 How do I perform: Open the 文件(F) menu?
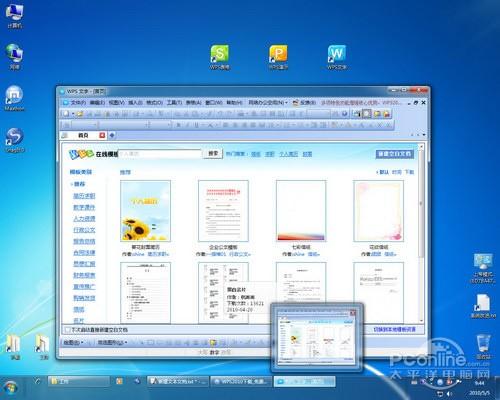click(x=79, y=103)
